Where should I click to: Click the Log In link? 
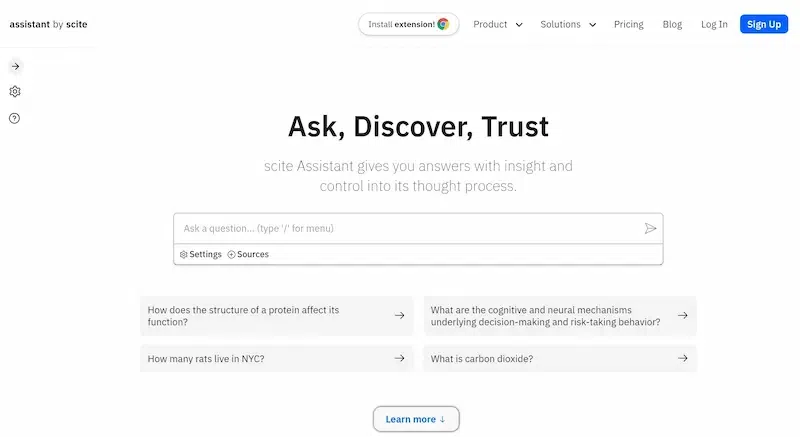click(714, 24)
